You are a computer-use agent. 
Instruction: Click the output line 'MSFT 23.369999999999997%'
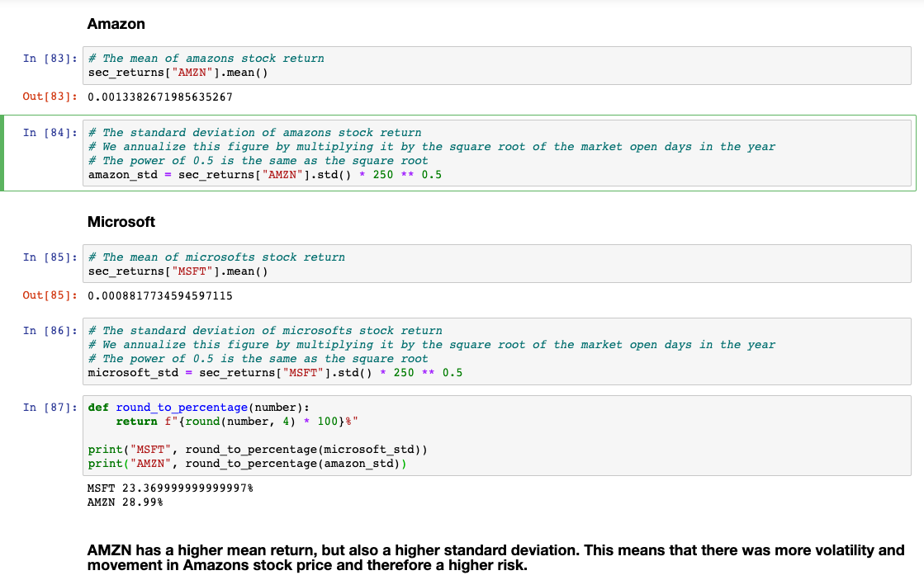point(170,488)
